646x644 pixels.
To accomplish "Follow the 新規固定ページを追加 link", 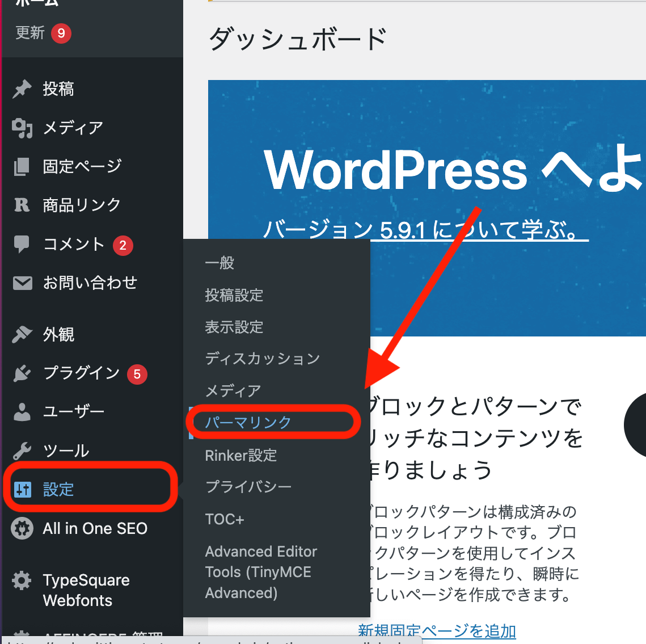I will [437, 631].
